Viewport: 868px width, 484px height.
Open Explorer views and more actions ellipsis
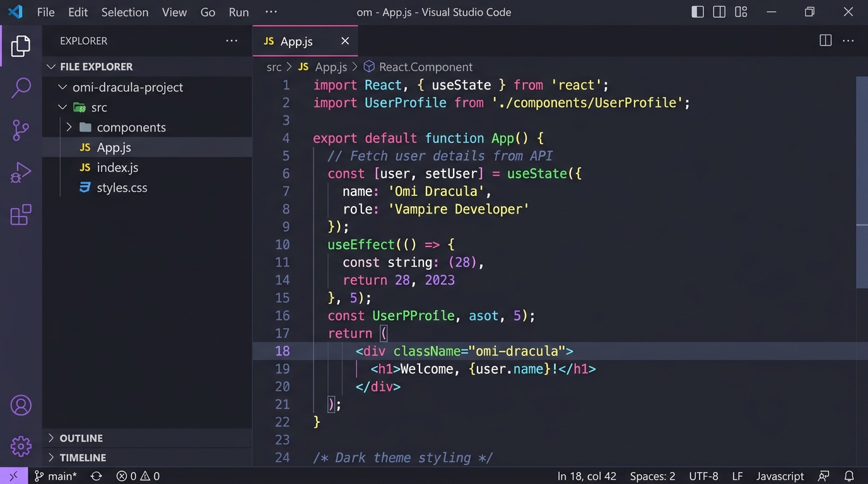point(232,41)
